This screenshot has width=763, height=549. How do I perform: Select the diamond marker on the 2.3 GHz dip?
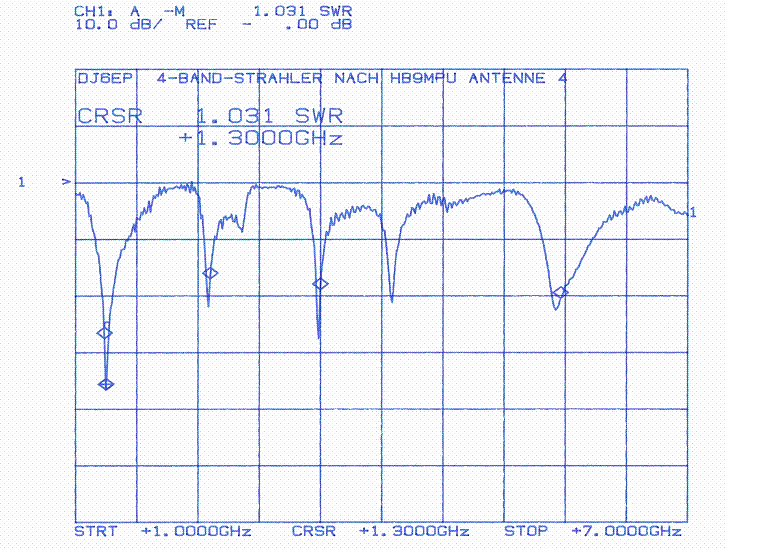click(x=210, y=273)
